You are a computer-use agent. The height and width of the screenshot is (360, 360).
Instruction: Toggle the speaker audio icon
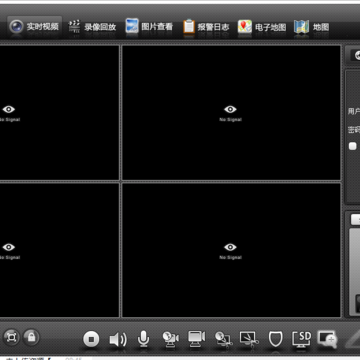(118, 339)
